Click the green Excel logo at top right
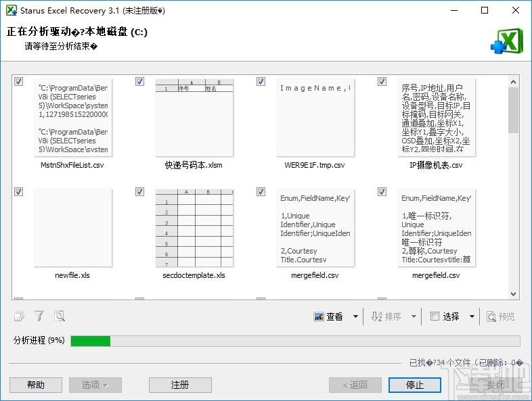 click(507, 41)
